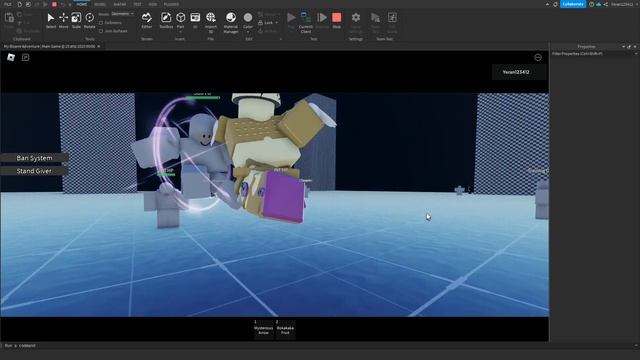Open the Lock mode dropdown arrow

click(x=276, y=23)
